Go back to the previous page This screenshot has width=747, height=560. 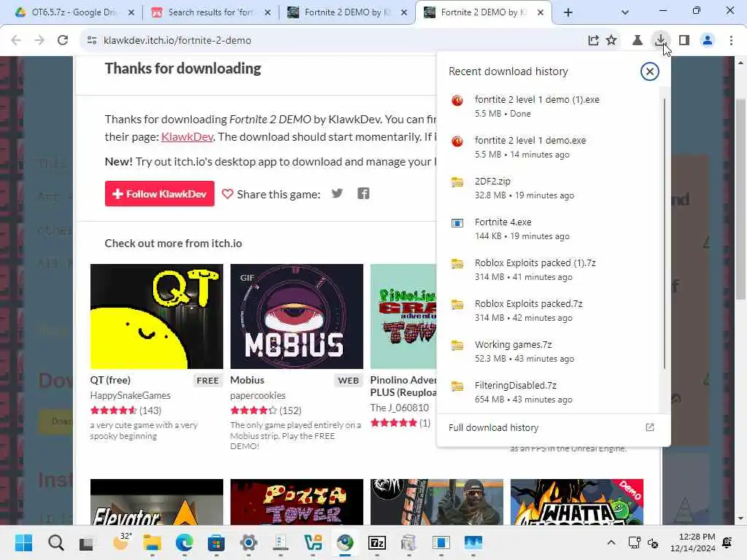click(x=16, y=41)
